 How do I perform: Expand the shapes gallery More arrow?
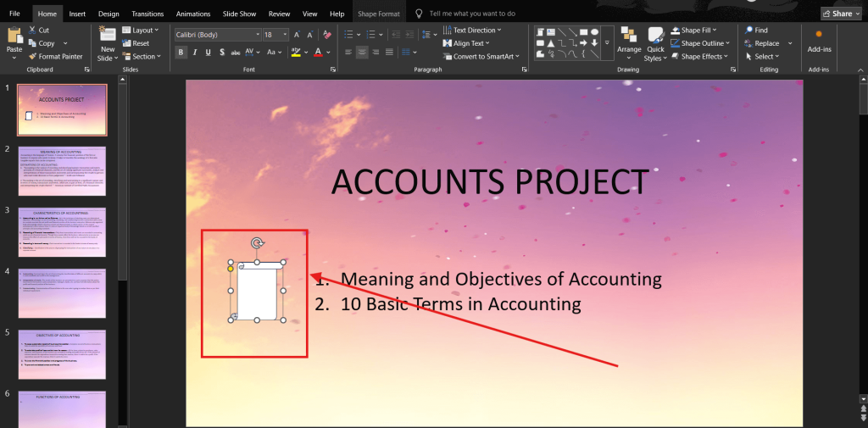607,42
